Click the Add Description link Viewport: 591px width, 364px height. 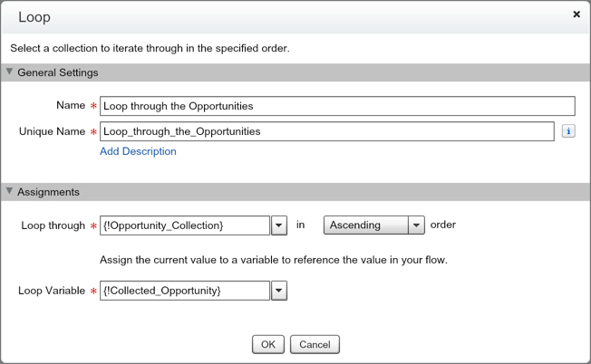138,151
